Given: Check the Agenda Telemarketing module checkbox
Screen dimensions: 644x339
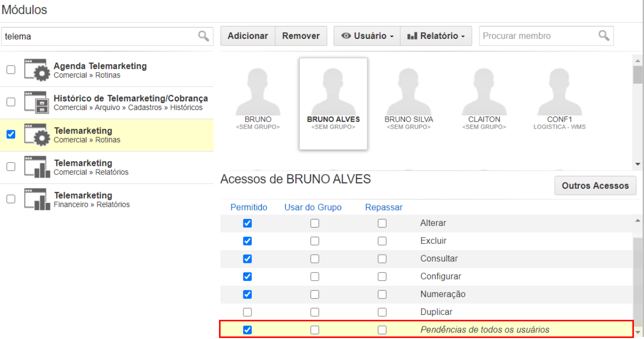Looking at the screenshot, I should tap(11, 70).
